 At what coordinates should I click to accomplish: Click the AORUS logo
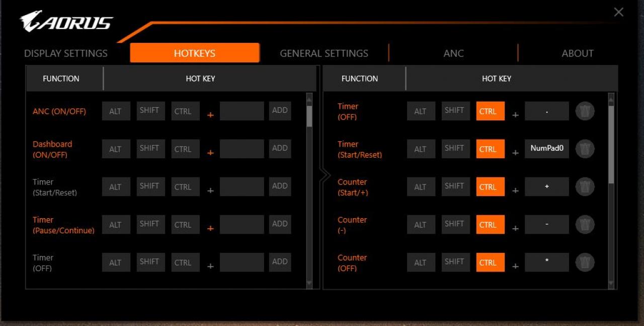tap(66, 22)
